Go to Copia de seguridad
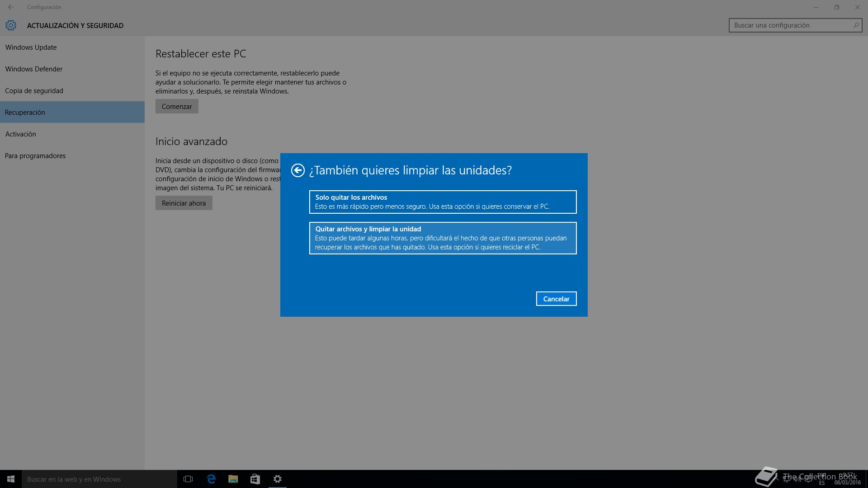The height and width of the screenshot is (488, 868). 34,91
